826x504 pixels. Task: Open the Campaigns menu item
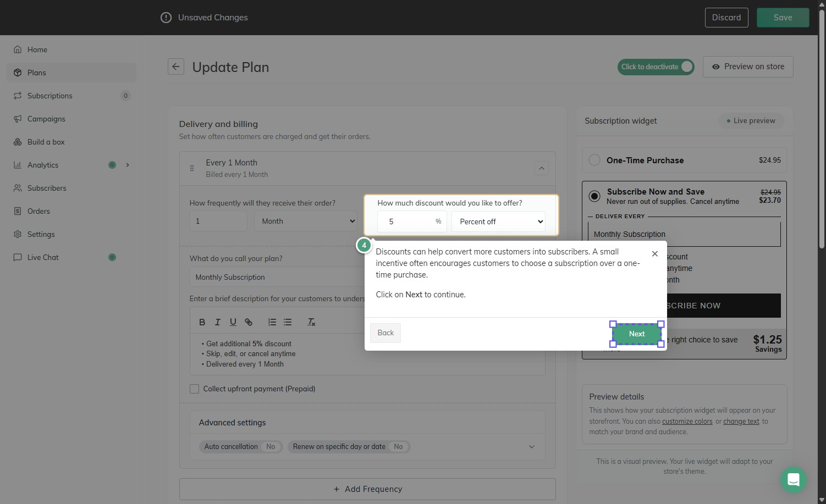tap(71, 119)
